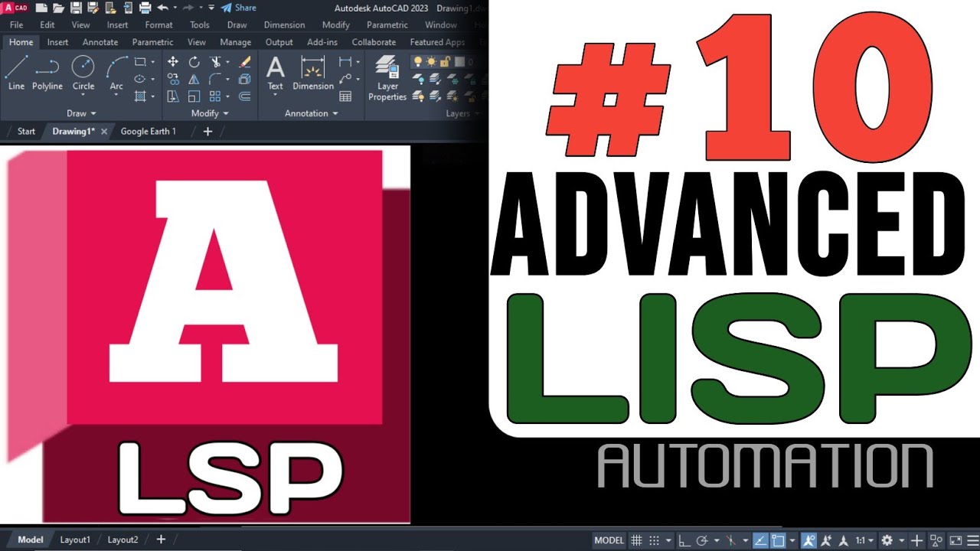Toggle Object Snap Tracking

pos(759,540)
